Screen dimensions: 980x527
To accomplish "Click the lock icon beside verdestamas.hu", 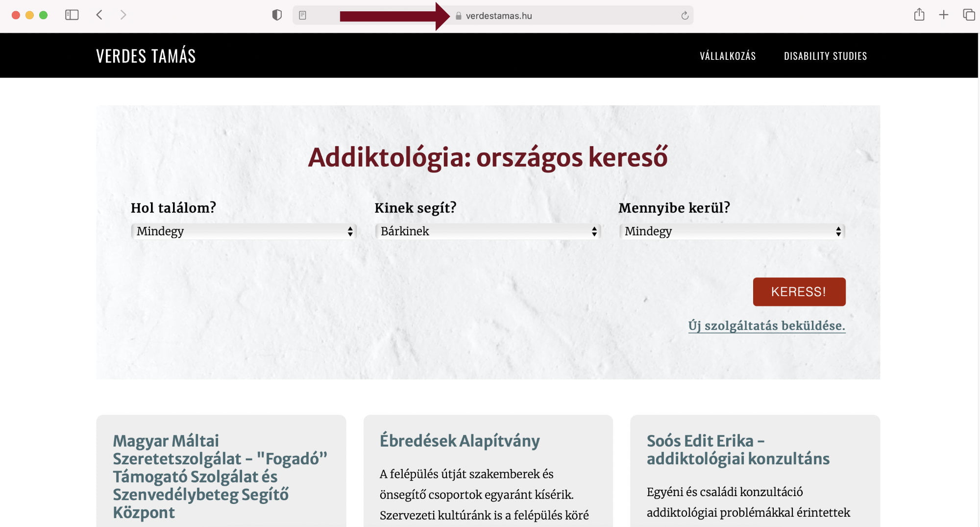I will click(x=459, y=16).
